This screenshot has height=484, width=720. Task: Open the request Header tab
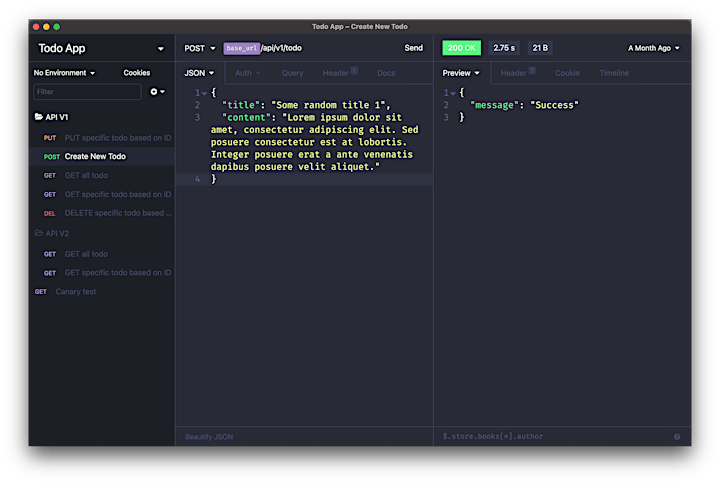click(x=340, y=73)
